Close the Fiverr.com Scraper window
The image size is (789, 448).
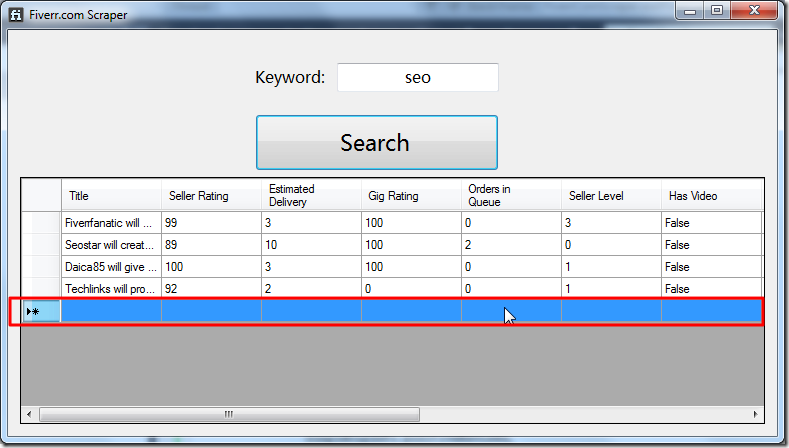pos(754,11)
